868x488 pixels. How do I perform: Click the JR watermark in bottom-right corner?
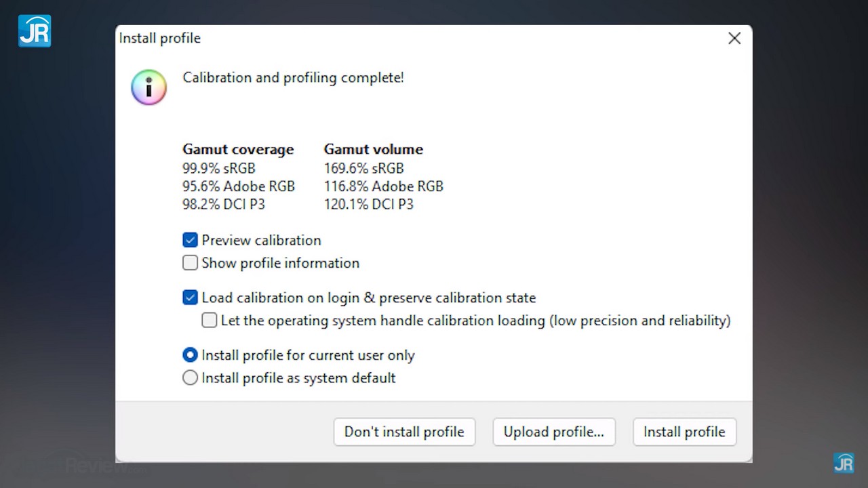(x=844, y=463)
